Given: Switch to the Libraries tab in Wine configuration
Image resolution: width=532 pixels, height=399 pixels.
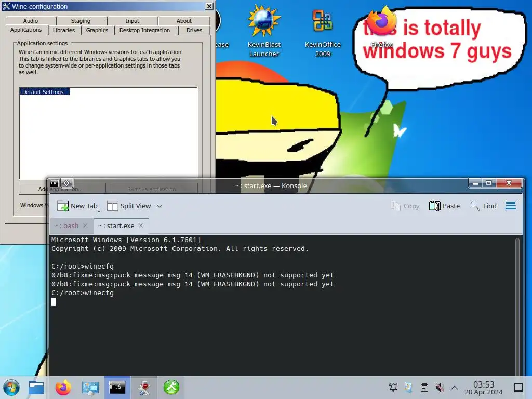Looking at the screenshot, I should click(64, 30).
